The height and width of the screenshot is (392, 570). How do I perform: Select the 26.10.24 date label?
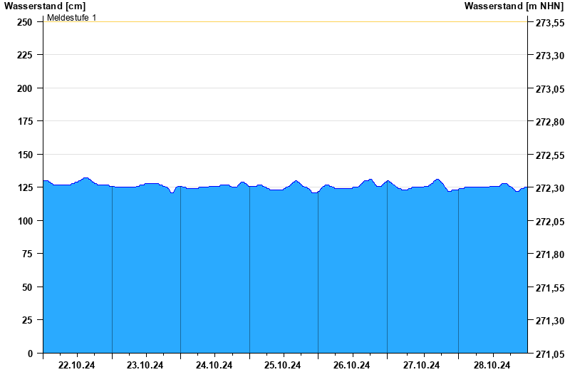(351, 365)
